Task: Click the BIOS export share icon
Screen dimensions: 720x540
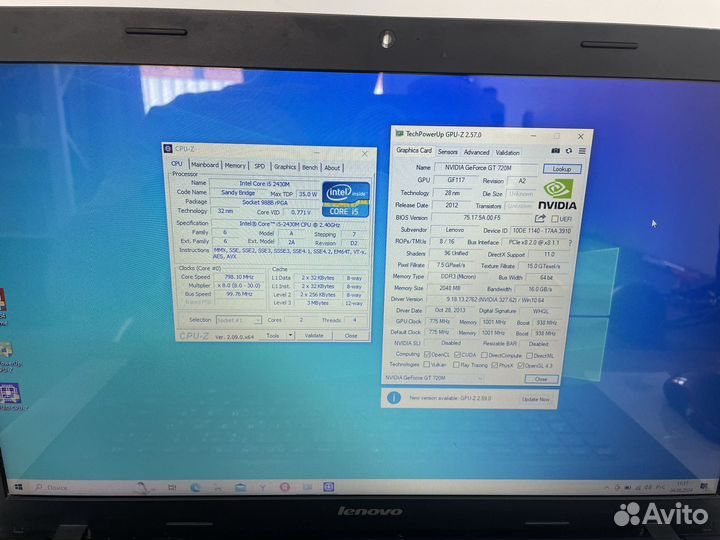Action: 540,219
